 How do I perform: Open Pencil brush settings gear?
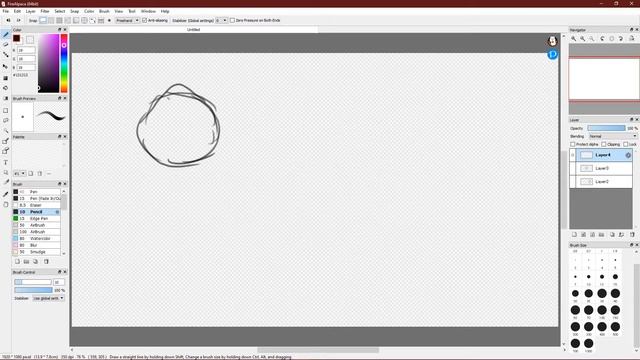57,212
